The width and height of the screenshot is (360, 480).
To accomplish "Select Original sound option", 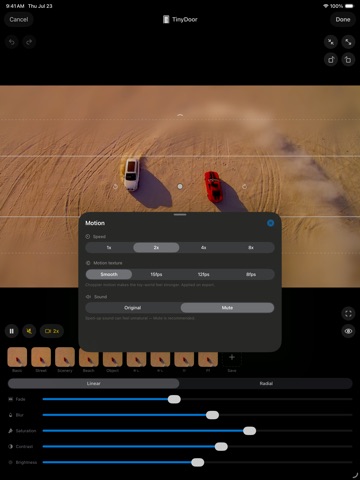I will click(133, 308).
